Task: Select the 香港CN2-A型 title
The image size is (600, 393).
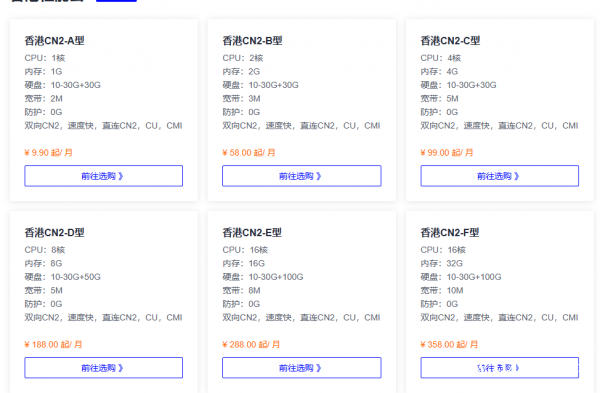Action: click(54, 41)
